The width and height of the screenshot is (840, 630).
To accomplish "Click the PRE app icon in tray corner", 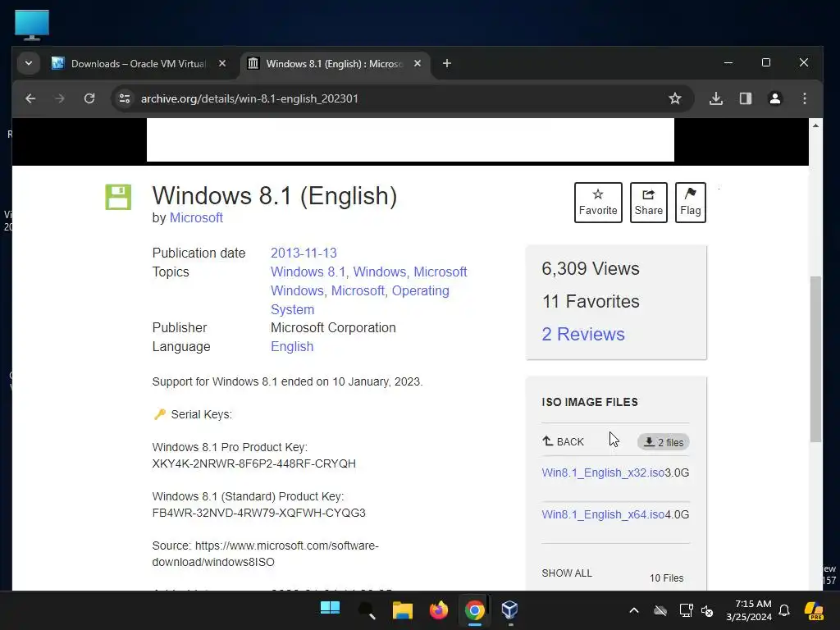I will (x=814, y=610).
